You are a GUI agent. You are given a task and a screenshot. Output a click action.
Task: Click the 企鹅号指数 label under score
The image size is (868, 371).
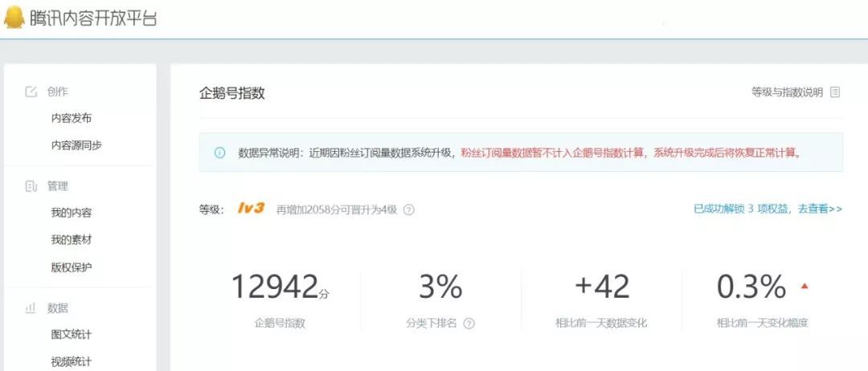point(280,324)
